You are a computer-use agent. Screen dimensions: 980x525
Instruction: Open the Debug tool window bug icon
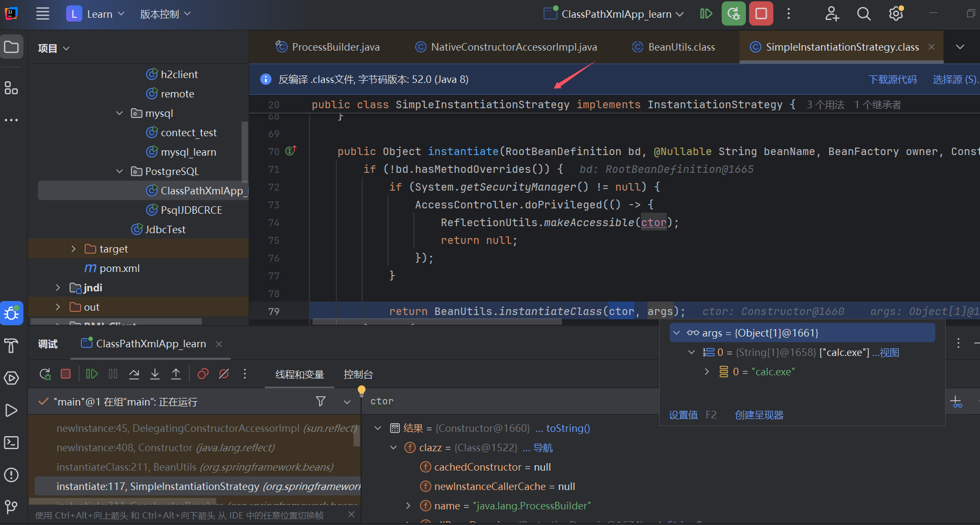coord(11,313)
